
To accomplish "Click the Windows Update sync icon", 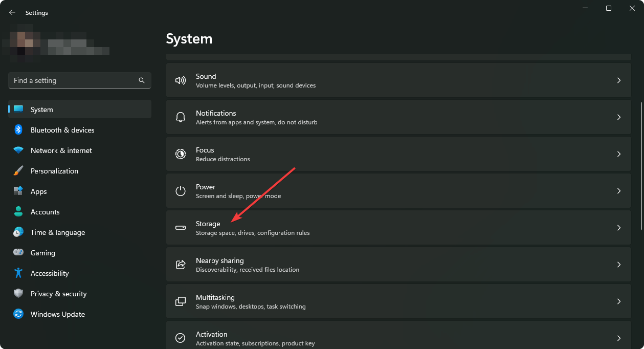I will [18, 314].
